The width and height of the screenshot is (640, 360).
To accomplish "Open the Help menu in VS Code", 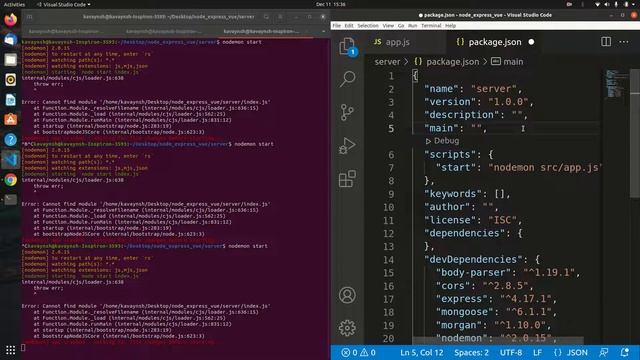I will pos(450,26).
